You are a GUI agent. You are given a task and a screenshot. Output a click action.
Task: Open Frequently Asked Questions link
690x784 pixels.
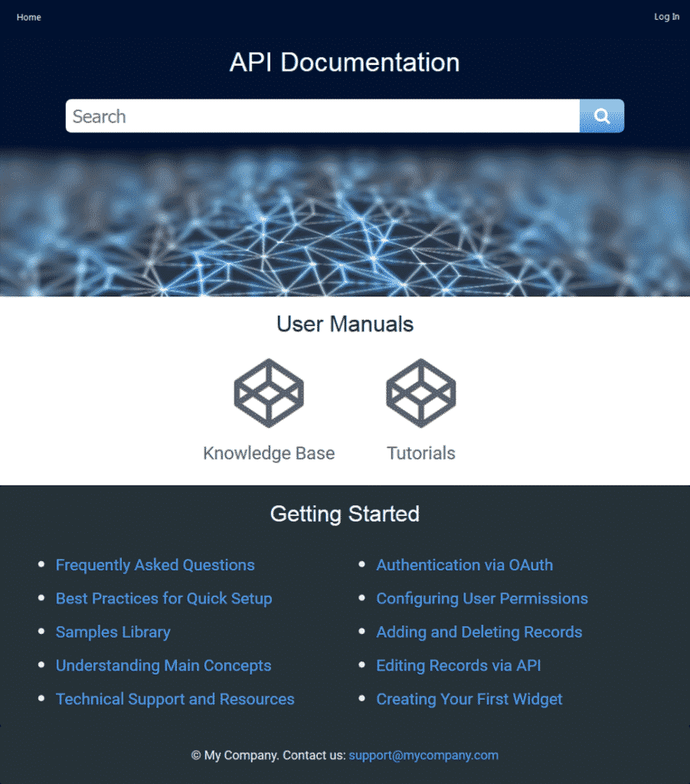point(155,565)
